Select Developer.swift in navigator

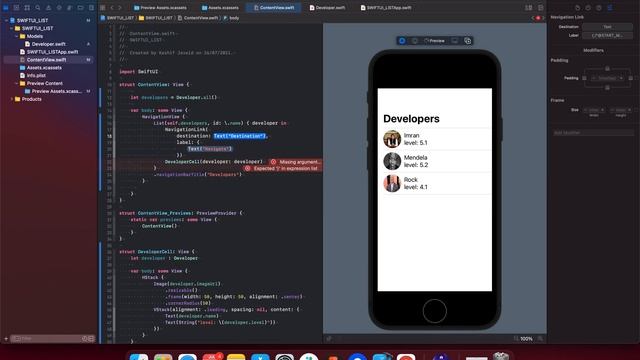[49, 44]
